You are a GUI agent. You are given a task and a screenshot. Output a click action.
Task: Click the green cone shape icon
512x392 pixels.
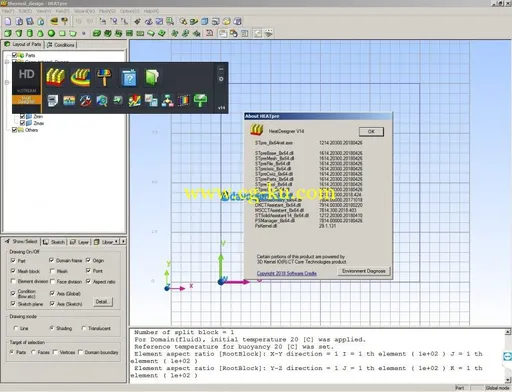[x=40, y=33]
